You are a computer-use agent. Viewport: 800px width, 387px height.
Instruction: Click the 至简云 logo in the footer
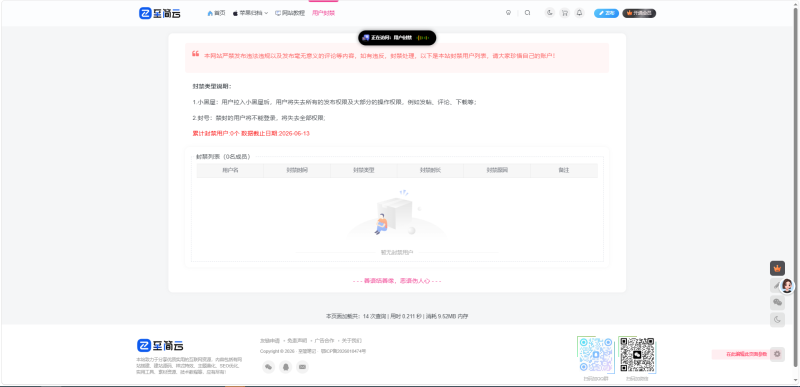(x=160, y=346)
